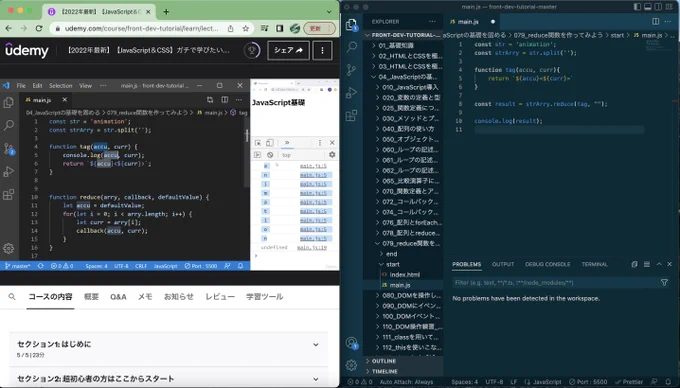Open a new Chrome tab

point(166,12)
